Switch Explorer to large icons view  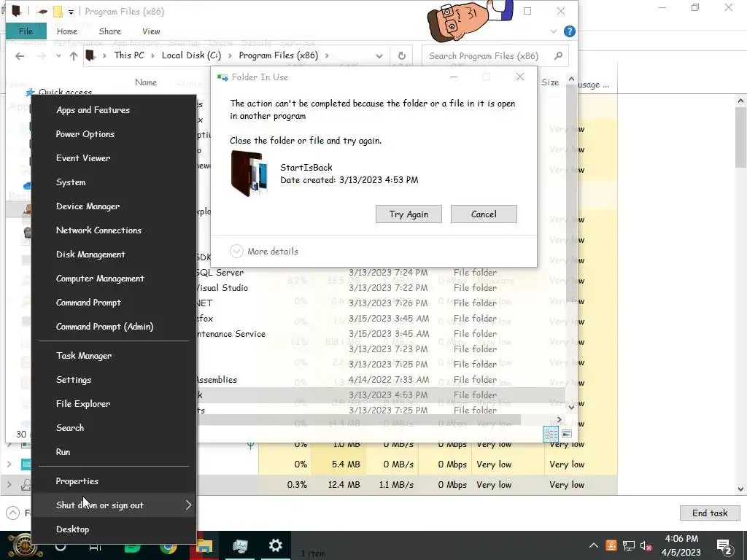coord(566,434)
